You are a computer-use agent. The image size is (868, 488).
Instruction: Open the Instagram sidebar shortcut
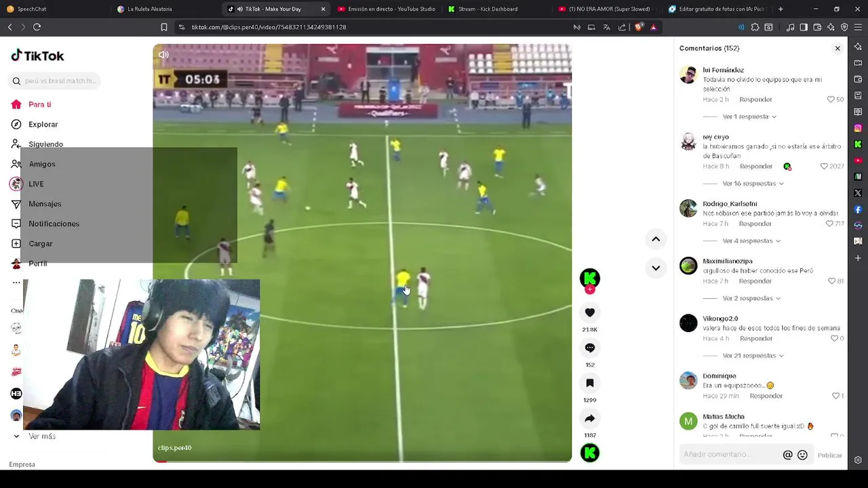pos(858,128)
